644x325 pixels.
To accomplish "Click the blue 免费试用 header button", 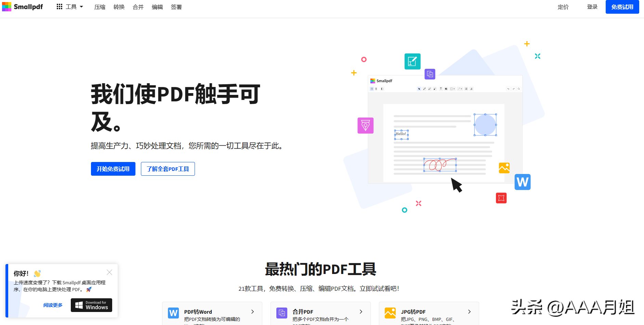I will [x=622, y=7].
